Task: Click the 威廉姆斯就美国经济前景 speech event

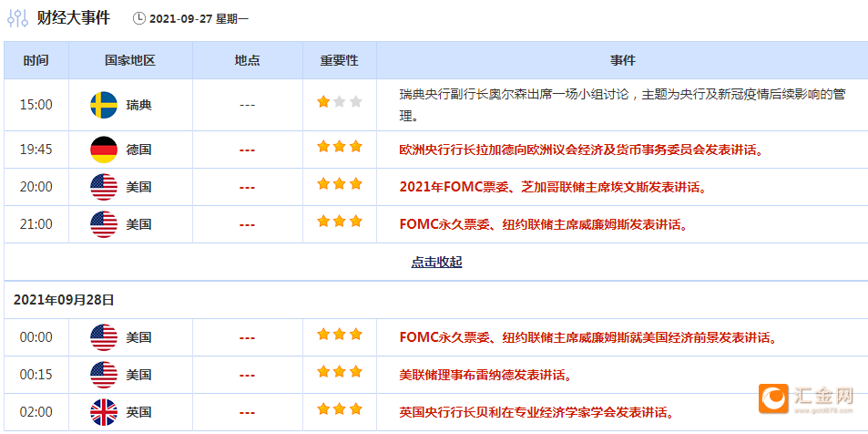Action: point(587,338)
